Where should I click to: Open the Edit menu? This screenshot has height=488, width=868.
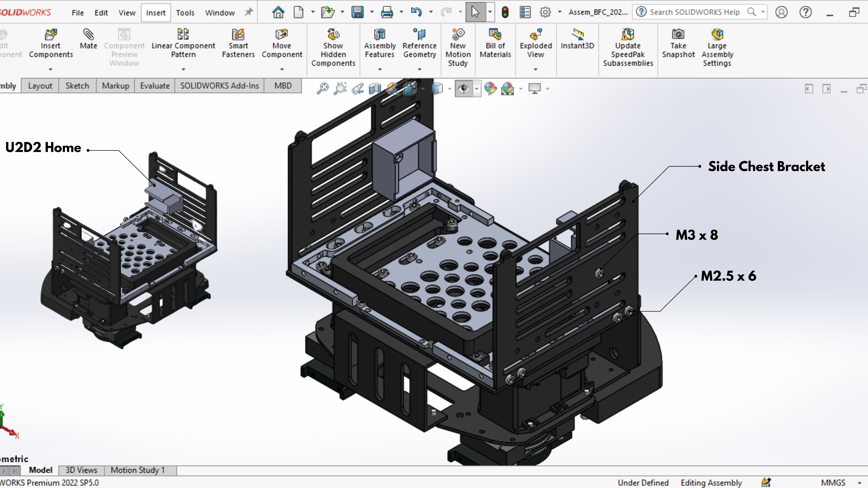coord(101,13)
